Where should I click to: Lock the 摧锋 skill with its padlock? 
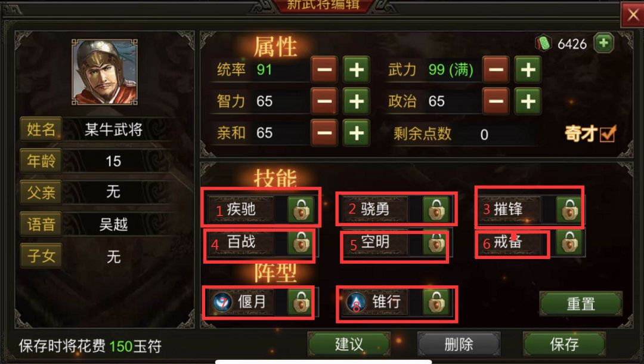(x=569, y=210)
